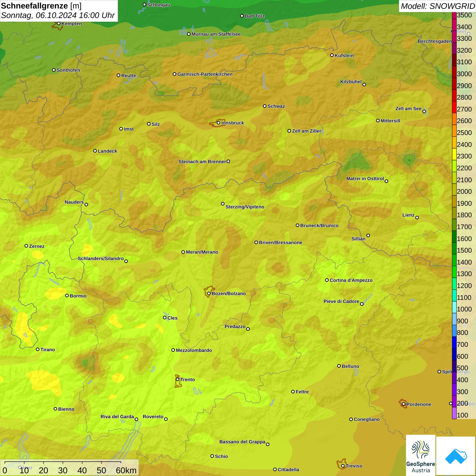476x476 pixels.
Task: Click the Schneefallgrenze [m] title
Action: coord(41,6)
